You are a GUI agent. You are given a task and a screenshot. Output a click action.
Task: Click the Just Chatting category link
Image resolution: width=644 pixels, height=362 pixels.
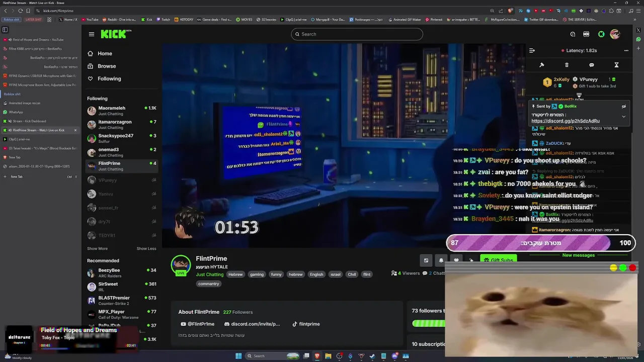209,275
